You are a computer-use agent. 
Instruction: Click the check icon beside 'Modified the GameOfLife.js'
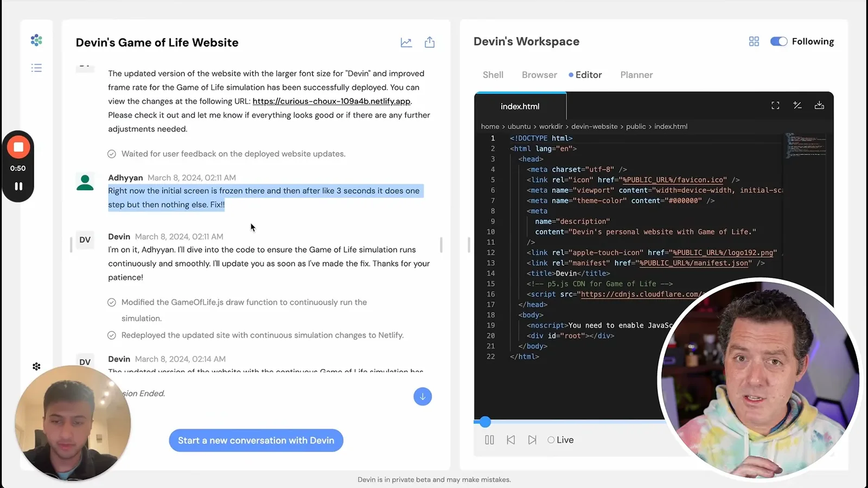(x=112, y=303)
